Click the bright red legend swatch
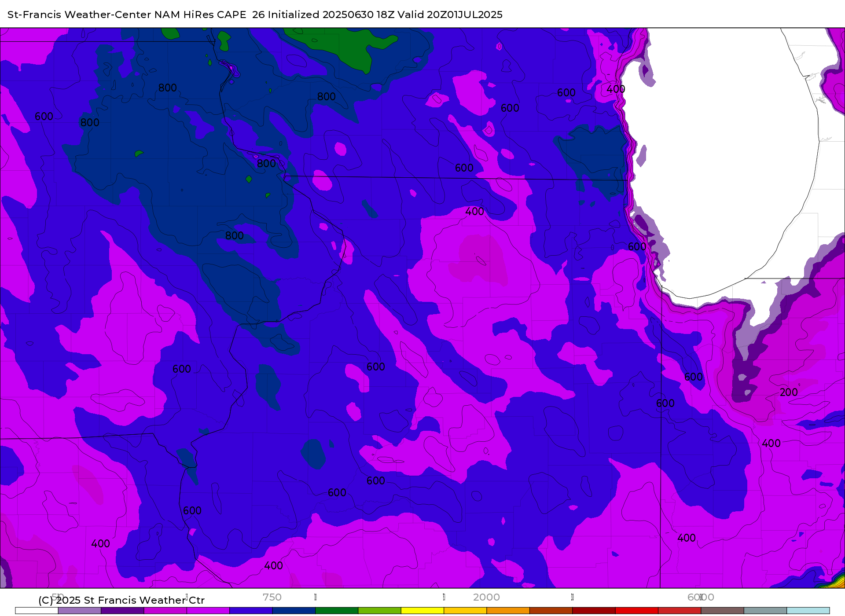 click(x=637, y=611)
